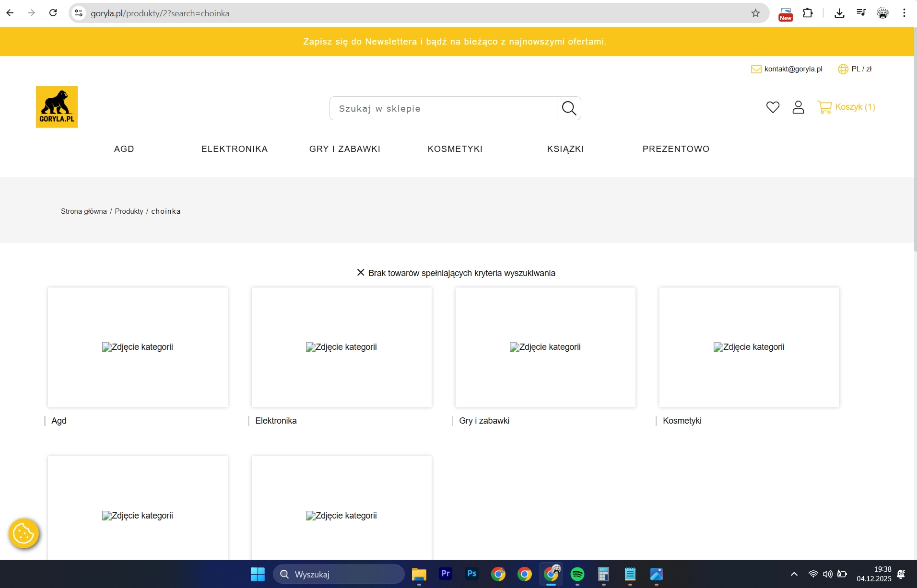The height and width of the screenshot is (588, 917).
Task: Bookmark page with star icon
Action: [x=755, y=13]
